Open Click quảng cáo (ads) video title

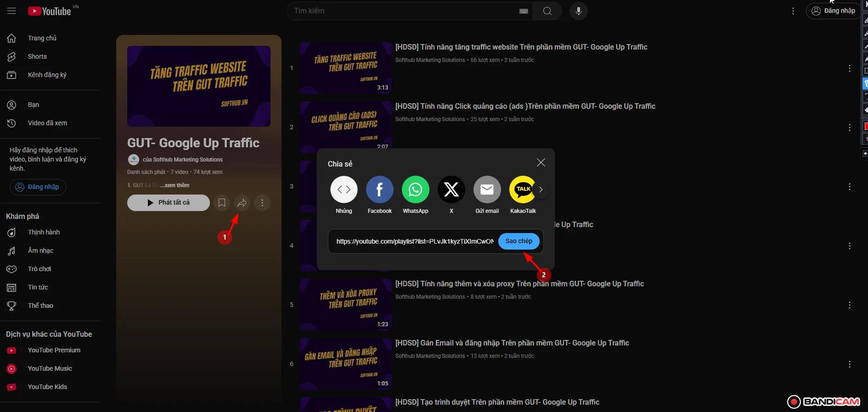pos(525,106)
